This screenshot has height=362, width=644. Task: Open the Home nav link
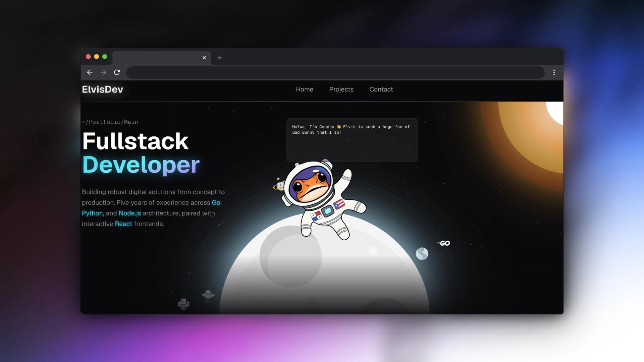coord(305,89)
